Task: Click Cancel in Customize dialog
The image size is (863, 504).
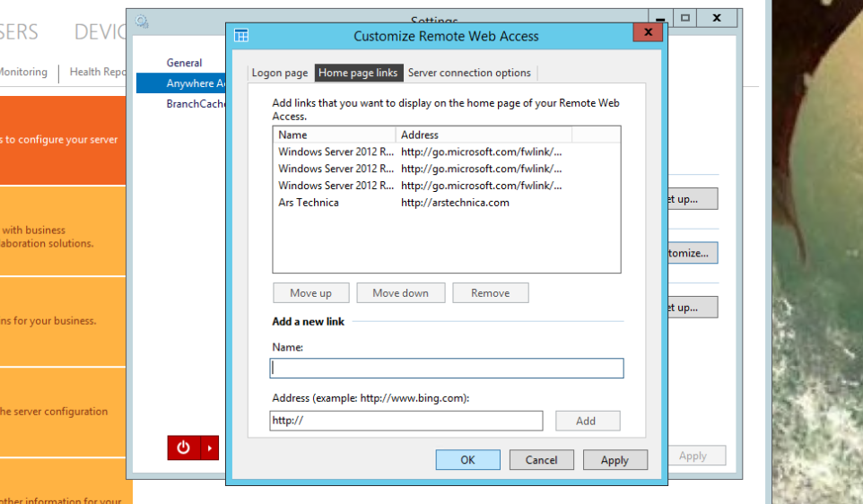Action: pos(542,460)
